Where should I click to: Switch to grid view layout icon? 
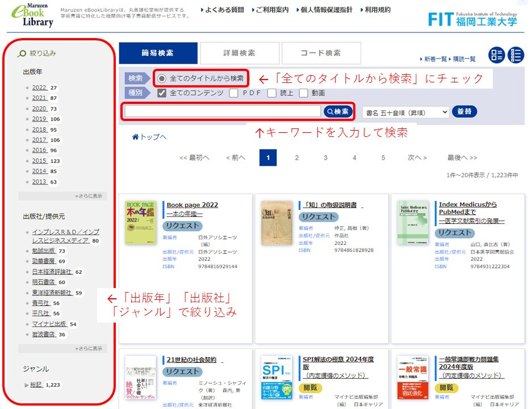pyautogui.click(x=497, y=55)
